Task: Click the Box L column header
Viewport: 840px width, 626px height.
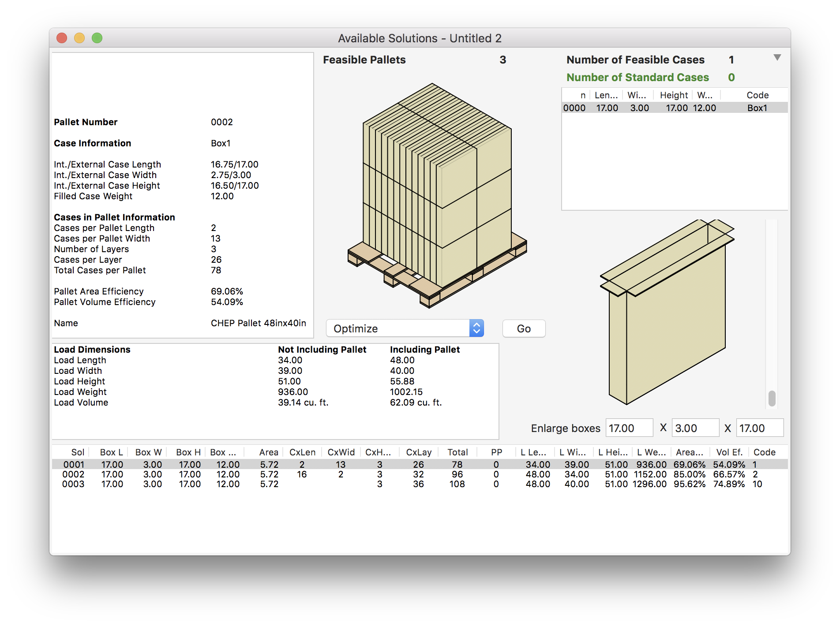Action: coord(111,452)
